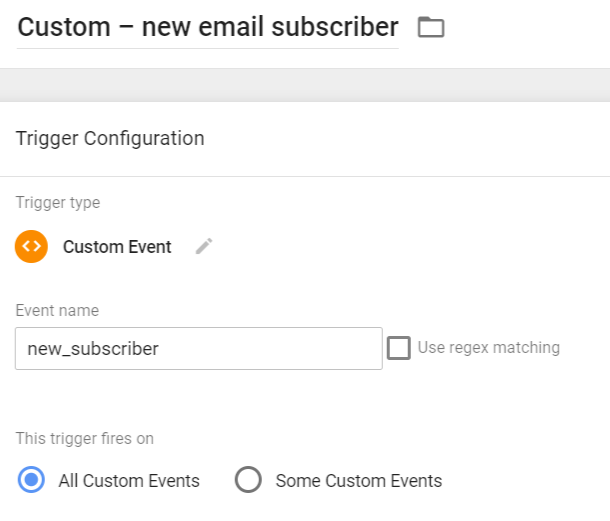Click the All Custom Events label text
This screenshot has width=610, height=521.
129,481
